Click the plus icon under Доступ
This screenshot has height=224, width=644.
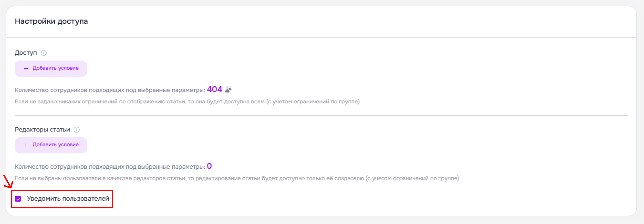click(26, 68)
